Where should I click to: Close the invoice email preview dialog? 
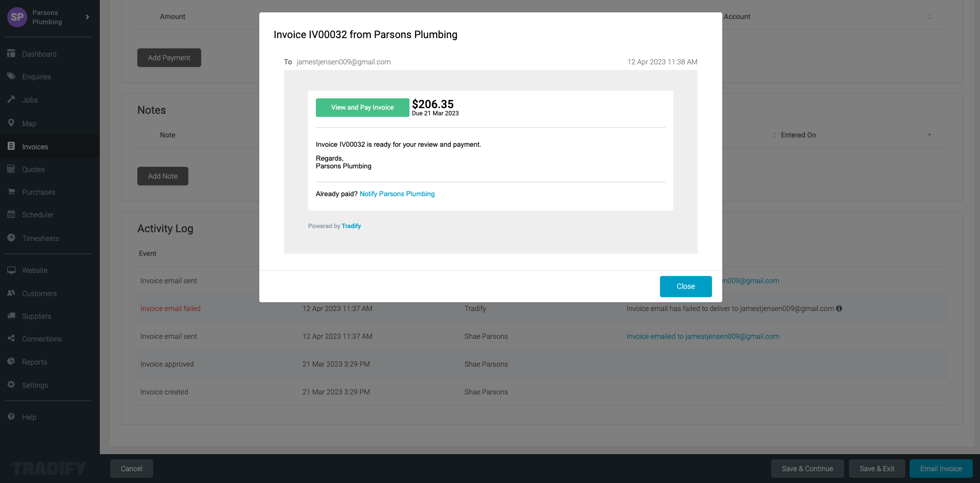(685, 286)
